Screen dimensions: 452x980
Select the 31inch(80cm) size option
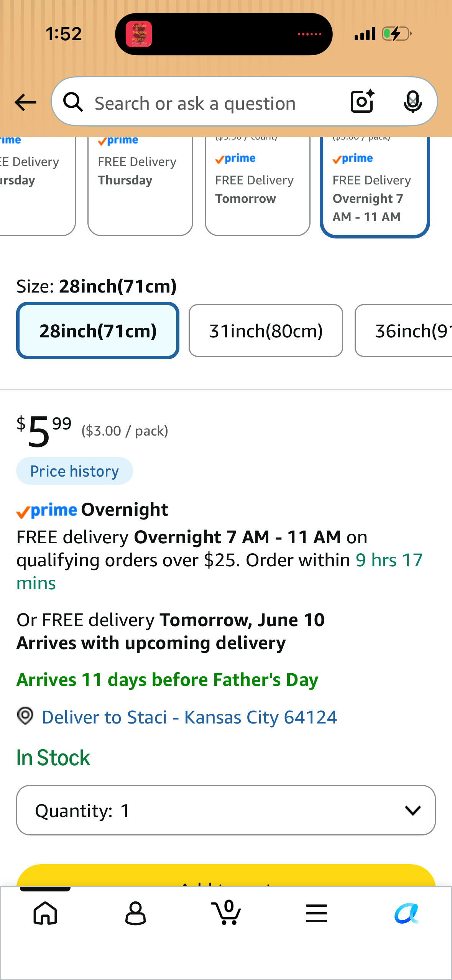(266, 331)
